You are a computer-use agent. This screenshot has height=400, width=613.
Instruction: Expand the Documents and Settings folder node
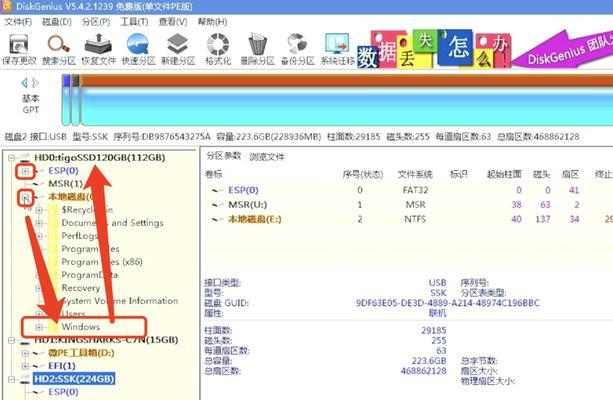pos(39,223)
